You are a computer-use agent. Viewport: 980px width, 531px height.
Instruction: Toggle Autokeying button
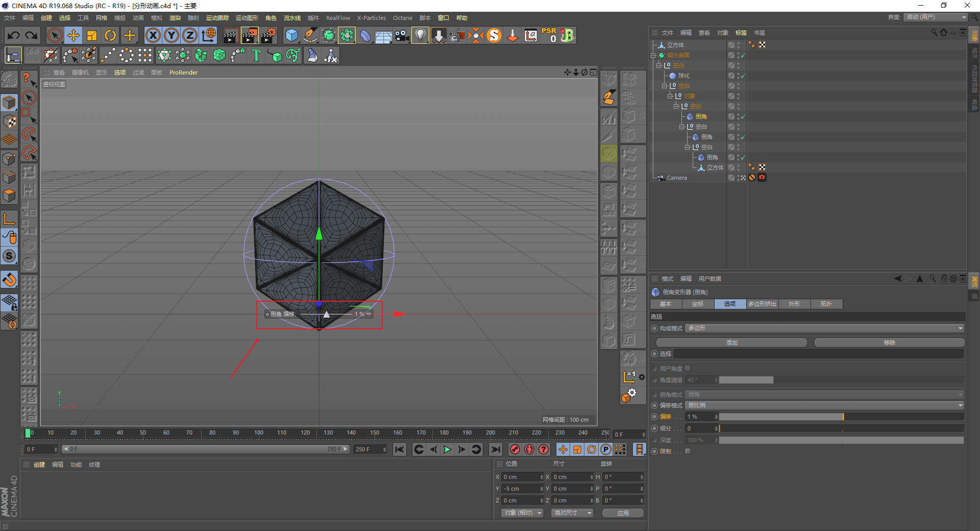click(529, 449)
